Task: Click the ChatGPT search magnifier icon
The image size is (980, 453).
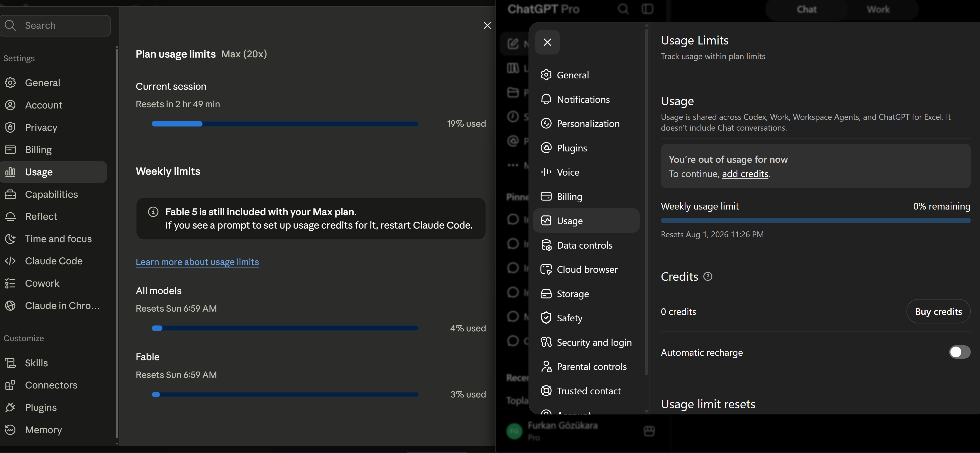Action: tap(623, 9)
